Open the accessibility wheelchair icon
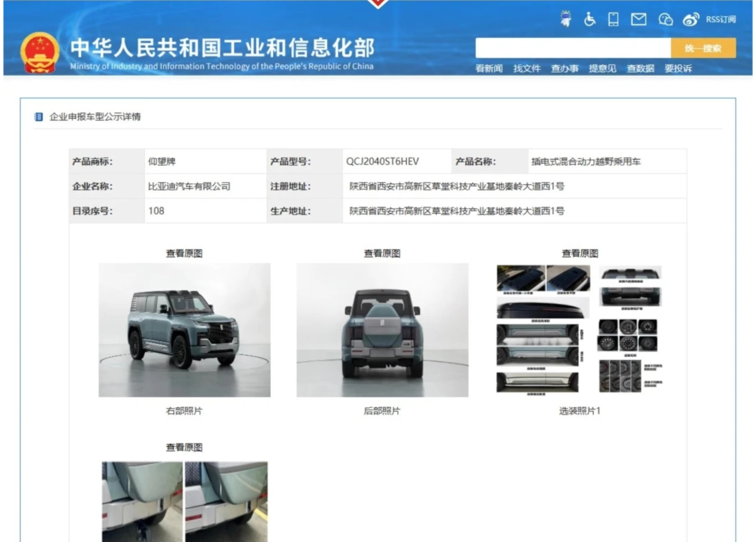 click(589, 20)
